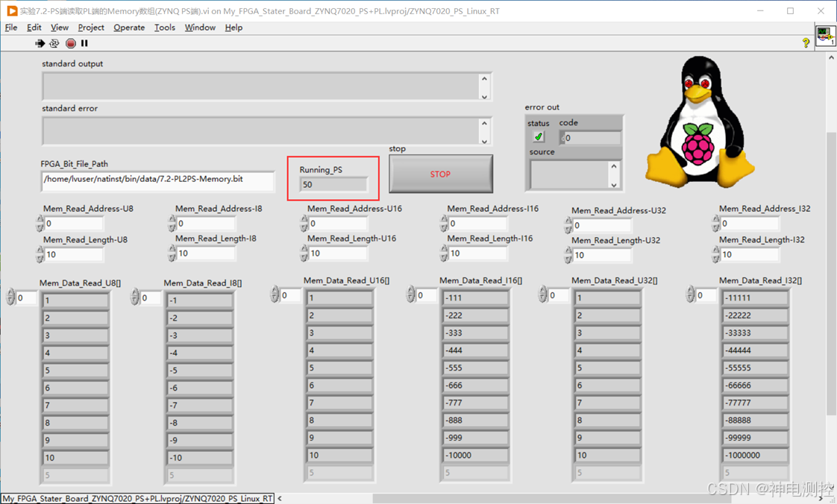Click the VI connector pane icon

pos(825,37)
